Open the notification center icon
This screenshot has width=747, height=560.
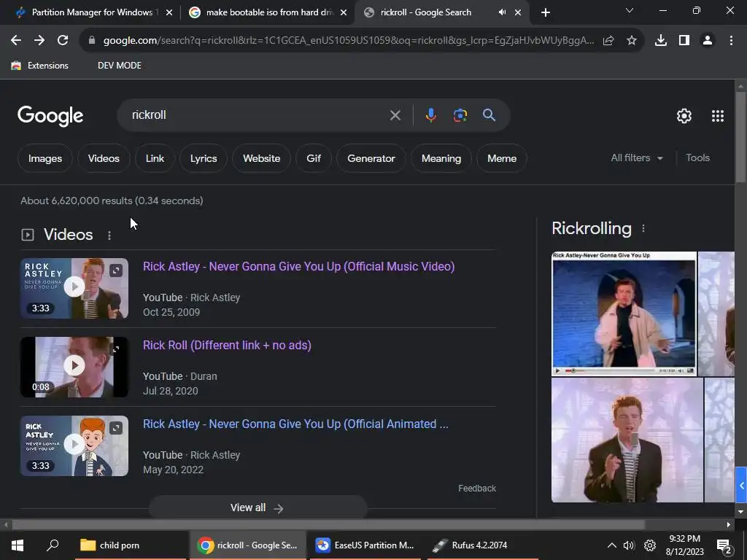point(724,545)
